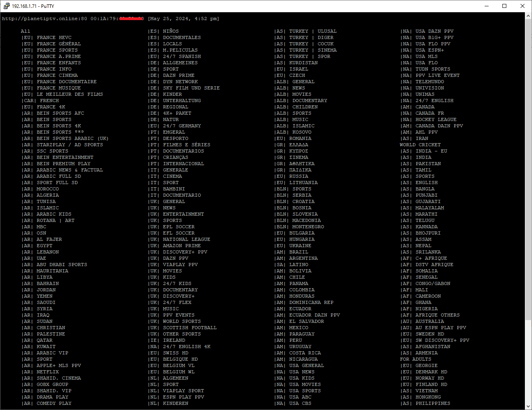Select '|ES| NIÑOS' entry
The image size is (532, 410).
pyautogui.click(x=163, y=31)
